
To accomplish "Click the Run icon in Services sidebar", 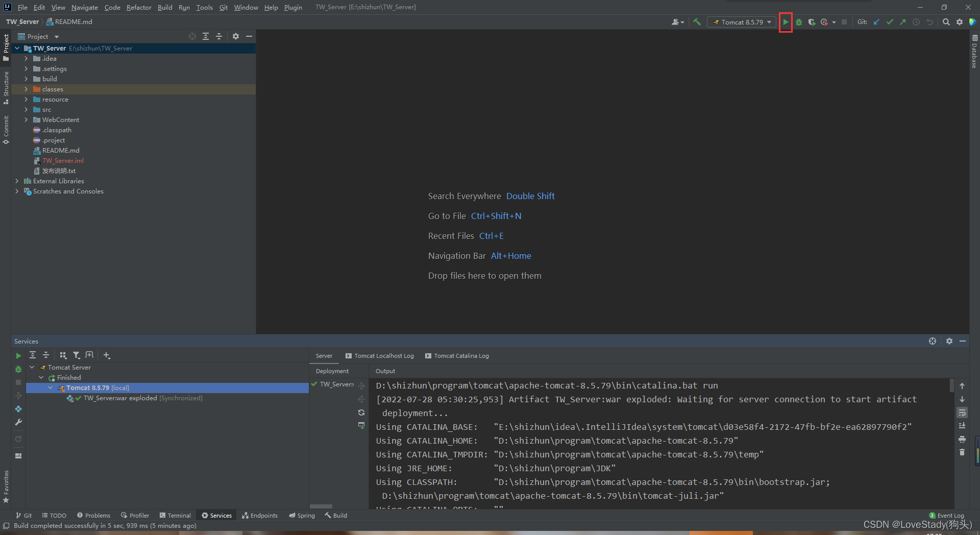I will point(18,356).
